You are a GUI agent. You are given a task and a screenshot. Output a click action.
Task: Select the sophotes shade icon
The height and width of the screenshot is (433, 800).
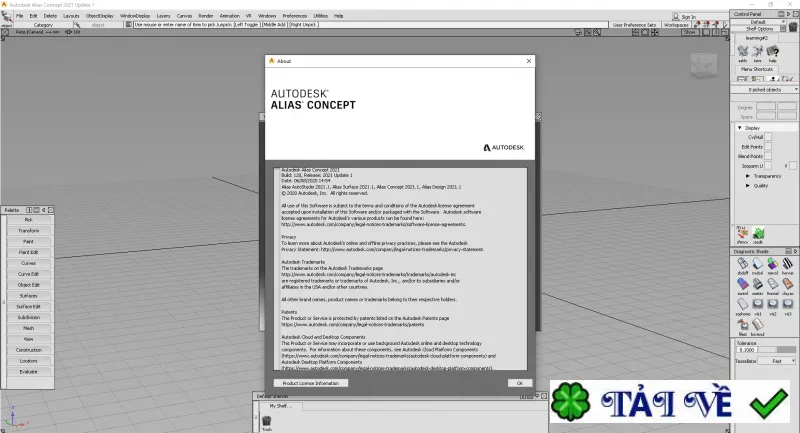(x=742, y=304)
